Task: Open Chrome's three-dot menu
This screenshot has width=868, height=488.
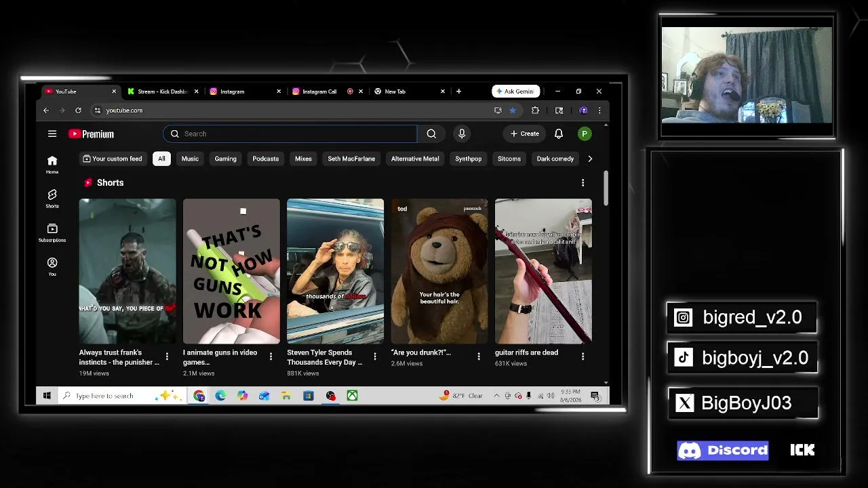Action: point(599,110)
